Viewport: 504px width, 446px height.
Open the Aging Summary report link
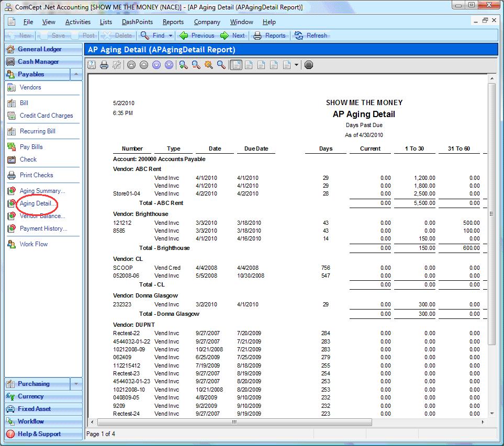pyautogui.click(x=42, y=191)
